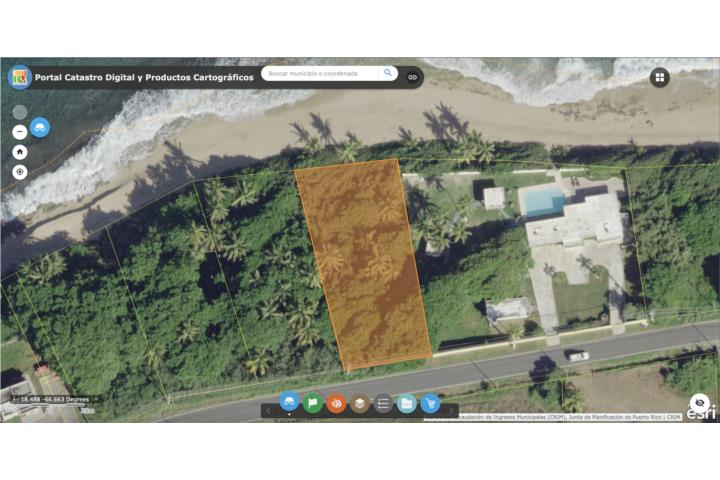Open the shopping cart widget
720x480 pixels.
431,403
